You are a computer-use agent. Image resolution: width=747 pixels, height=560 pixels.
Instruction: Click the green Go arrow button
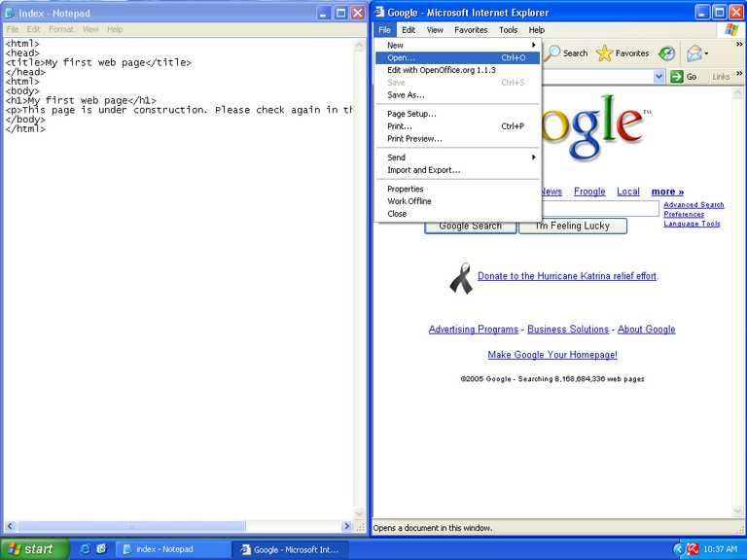[x=676, y=76]
